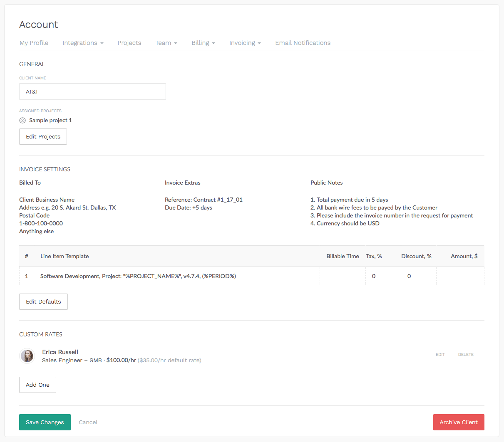Expand the Integrations dropdown menu
This screenshot has width=504, height=442.
pos(83,43)
